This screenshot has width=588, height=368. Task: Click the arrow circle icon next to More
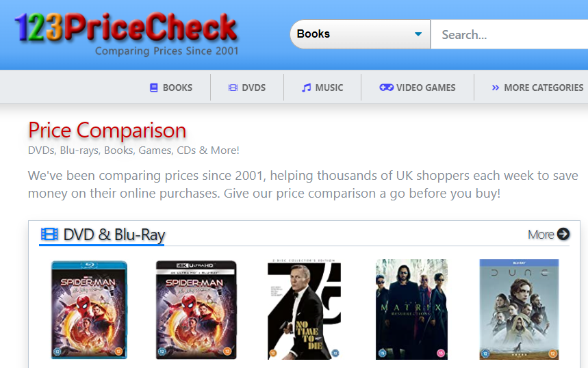click(x=563, y=234)
